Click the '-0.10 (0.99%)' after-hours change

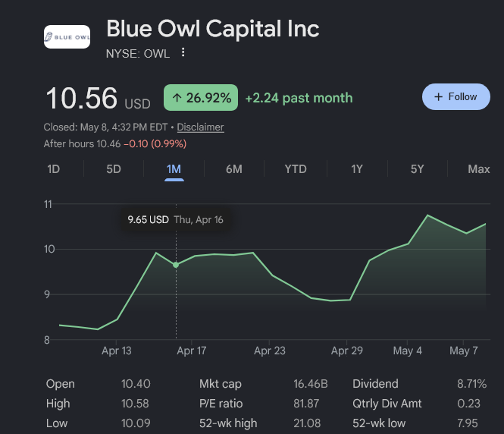click(155, 144)
